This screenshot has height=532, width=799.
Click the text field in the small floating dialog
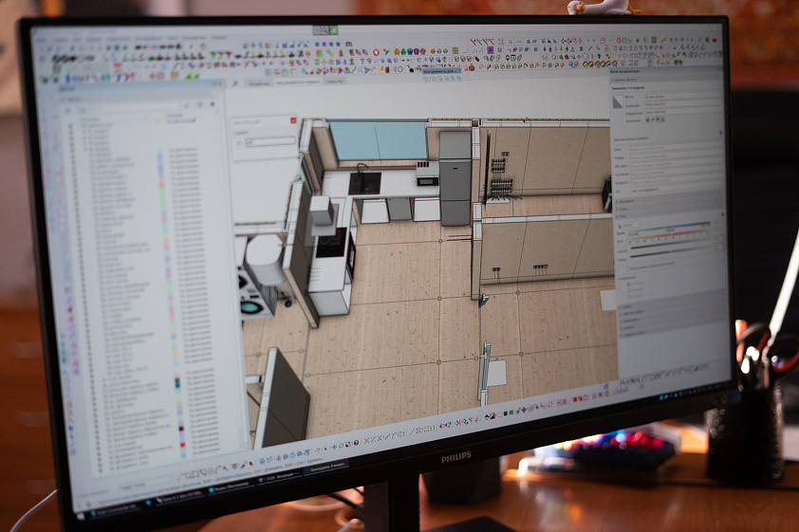(269, 142)
